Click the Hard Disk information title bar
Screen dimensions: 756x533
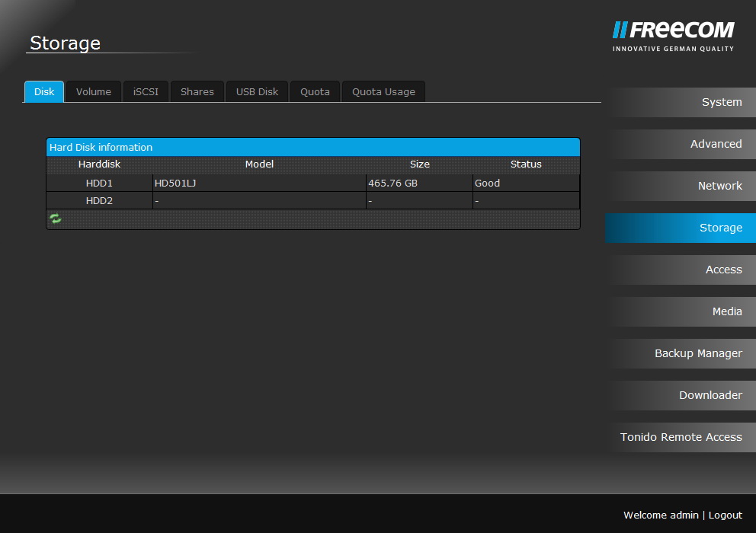(x=313, y=147)
